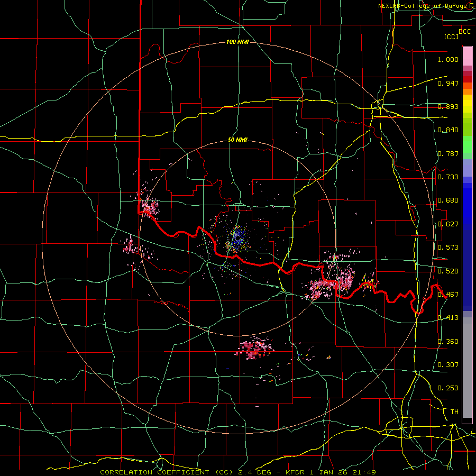Select the 0.840 scale value
The image size is (476, 476).
[448, 130]
